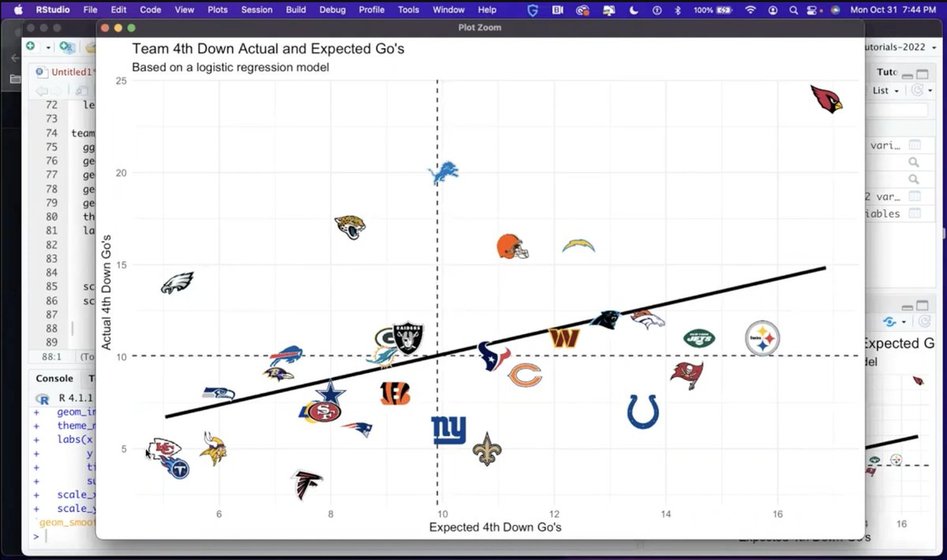This screenshot has width=947, height=560.
Task: Click the Philadelphia Eagles logo on the plot
Action: tap(177, 282)
